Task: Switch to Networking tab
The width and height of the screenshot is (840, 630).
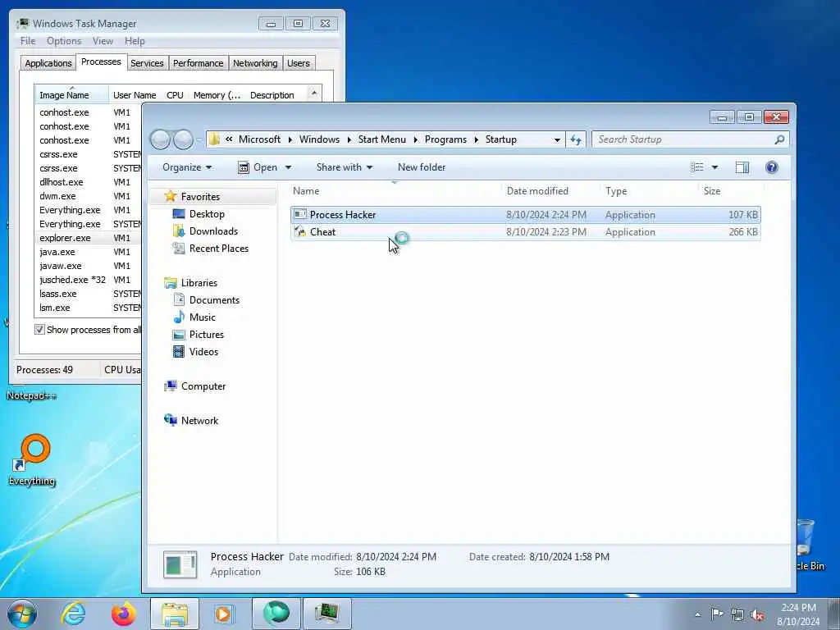Action: (255, 63)
